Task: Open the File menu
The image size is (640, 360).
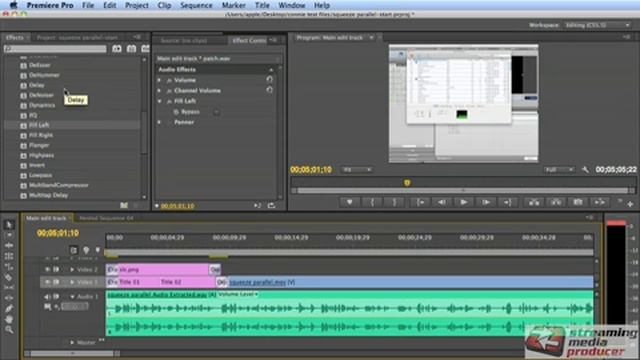Action: pyautogui.click(x=88, y=5)
